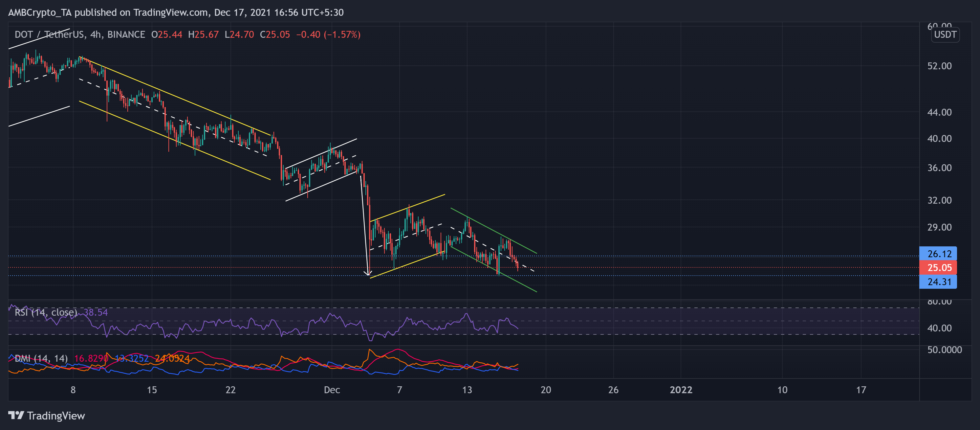980x430 pixels.
Task: Click the 22 date label on time axis
Action: click(230, 390)
